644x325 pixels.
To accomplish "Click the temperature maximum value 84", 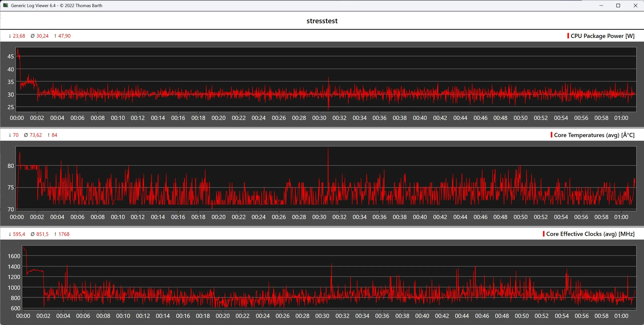I will 54,135.
